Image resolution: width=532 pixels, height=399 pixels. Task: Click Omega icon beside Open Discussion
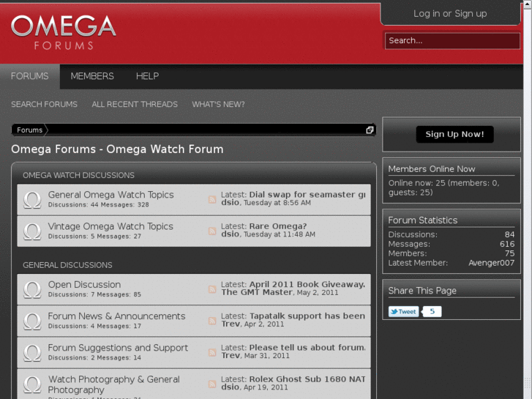32,290
